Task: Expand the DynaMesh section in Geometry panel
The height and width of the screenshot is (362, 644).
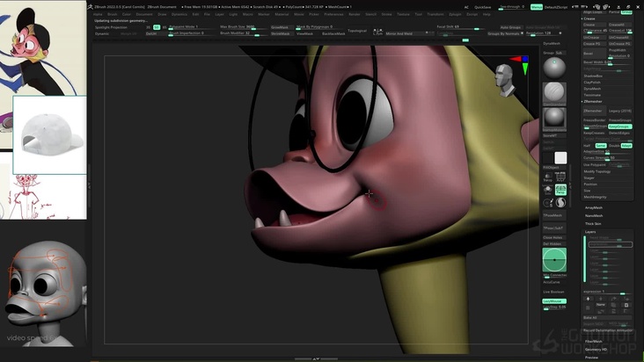Action: (x=592, y=89)
